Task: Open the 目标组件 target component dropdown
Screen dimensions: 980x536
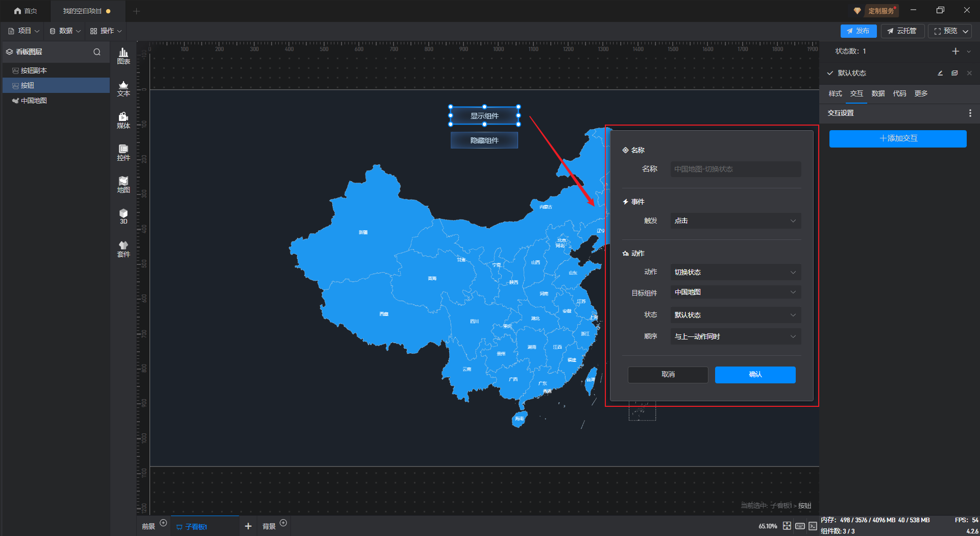Action: tap(735, 293)
